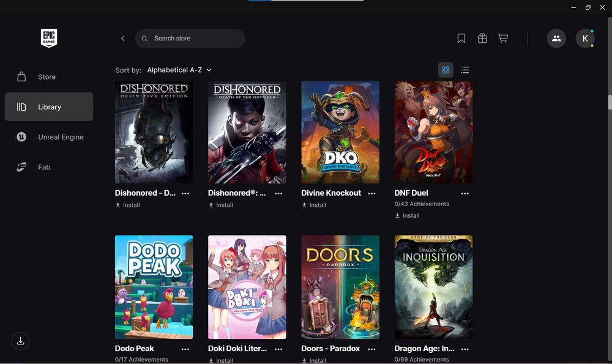Open Unreal Engine section
This screenshot has height=364, width=612.
point(49,137)
